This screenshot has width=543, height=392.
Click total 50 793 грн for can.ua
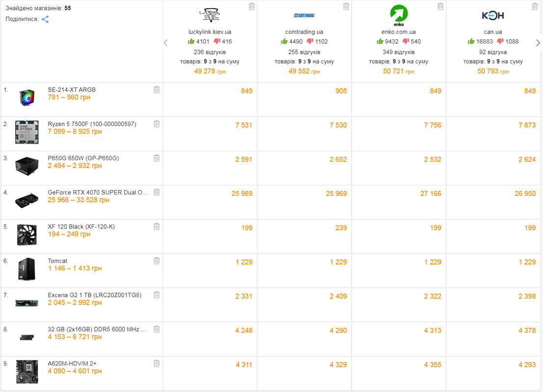pos(493,71)
